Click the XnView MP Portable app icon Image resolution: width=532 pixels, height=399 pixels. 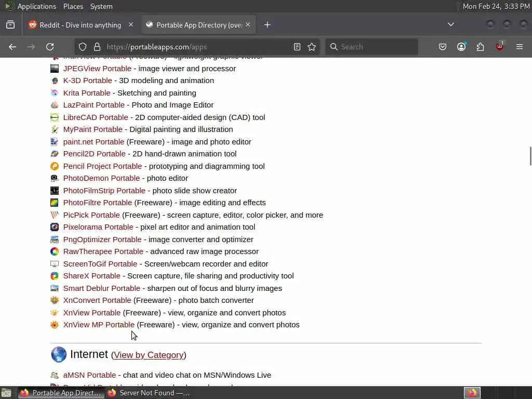click(x=54, y=325)
